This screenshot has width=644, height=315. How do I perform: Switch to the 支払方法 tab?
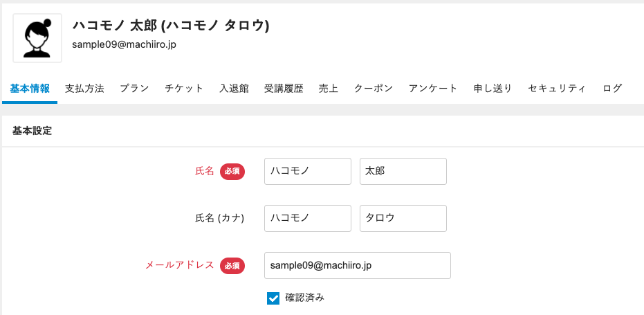(x=84, y=89)
